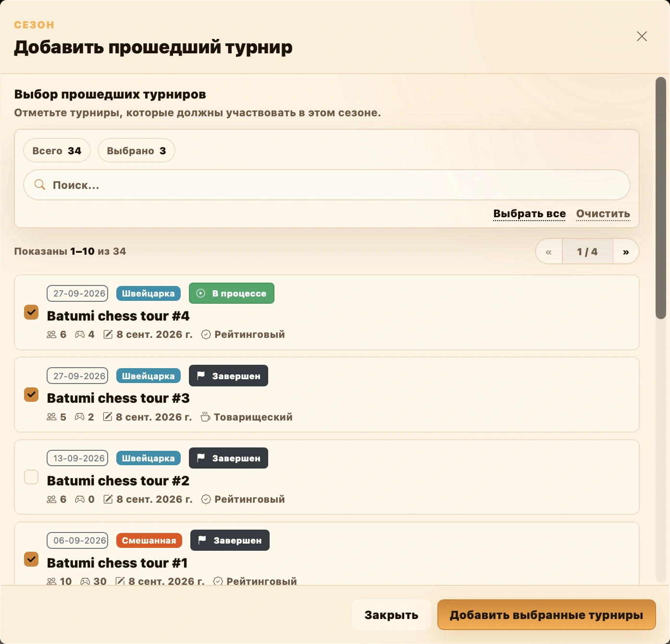Go to the next page with »
This screenshot has height=644, width=670.
pos(626,251)
